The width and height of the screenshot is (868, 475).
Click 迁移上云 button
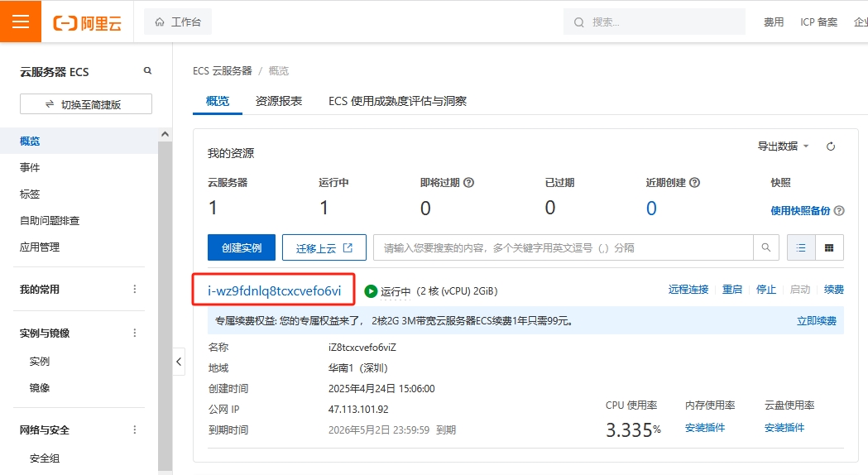324,247
